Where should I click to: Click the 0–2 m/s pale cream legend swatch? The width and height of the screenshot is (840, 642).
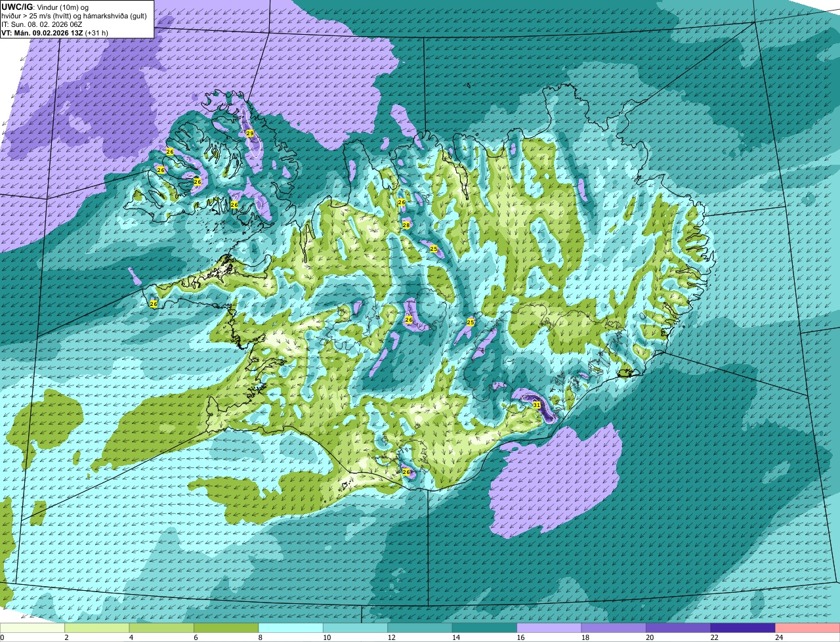[32, 628]
